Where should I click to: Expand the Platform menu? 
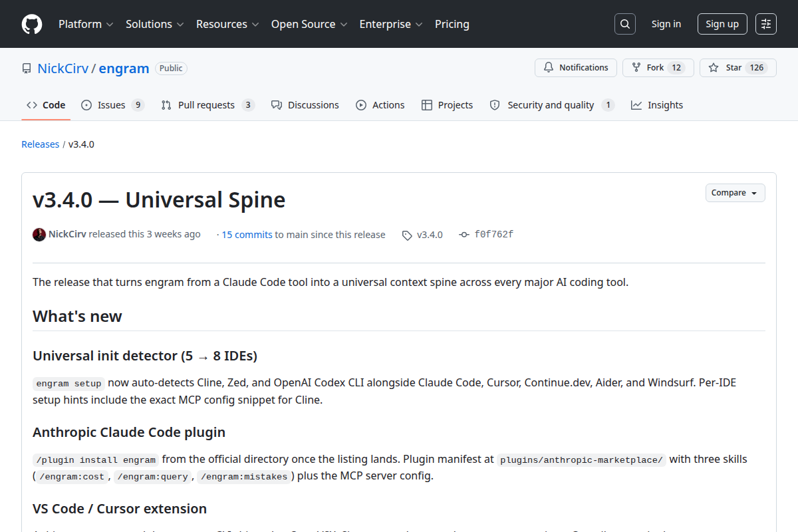tap(86, 24)
